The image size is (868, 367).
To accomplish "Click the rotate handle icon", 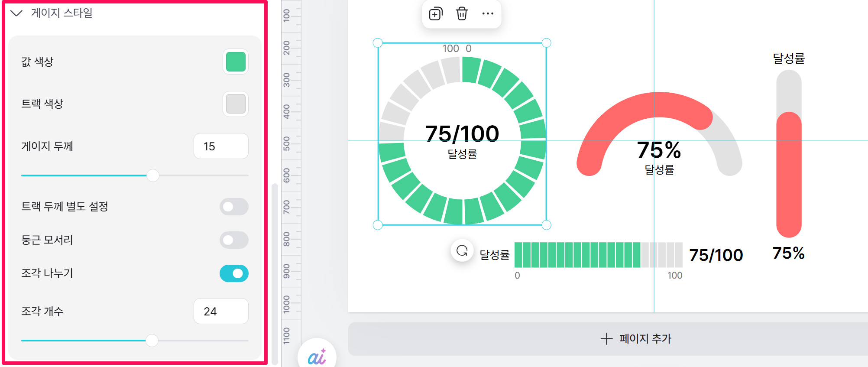I will tap(462, 251).
